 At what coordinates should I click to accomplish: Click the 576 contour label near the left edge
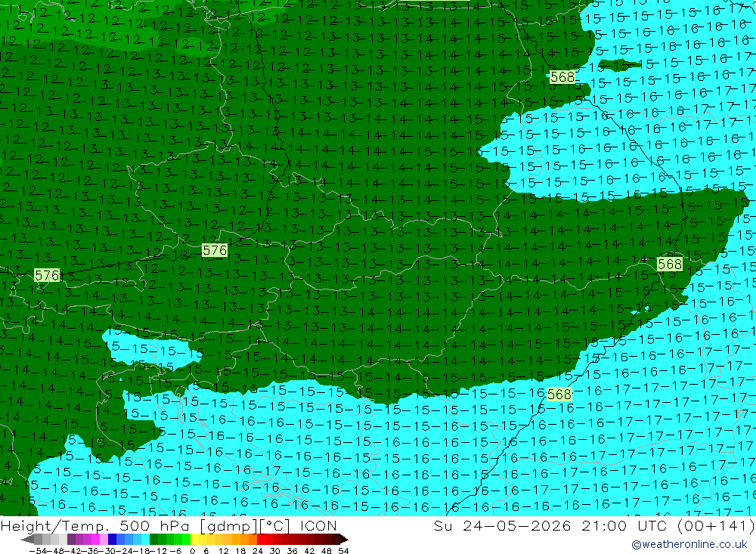coord(47,275)
